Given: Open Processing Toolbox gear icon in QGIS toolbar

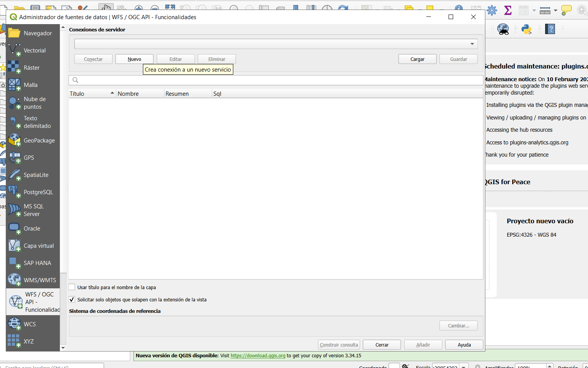Looking at the screenshot, I should click(x=492, y=10).
